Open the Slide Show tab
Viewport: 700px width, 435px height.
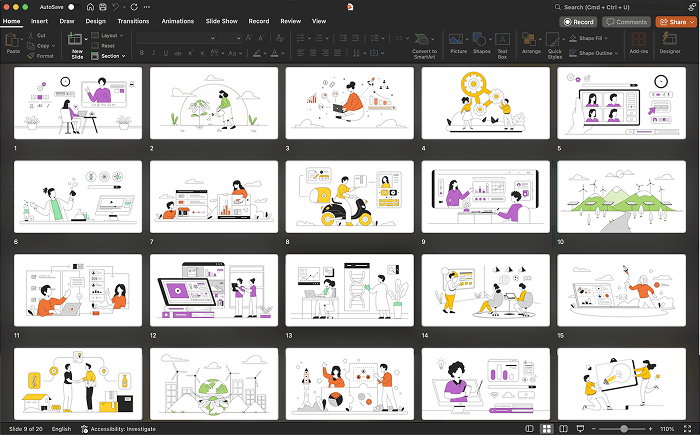(221, 21)
